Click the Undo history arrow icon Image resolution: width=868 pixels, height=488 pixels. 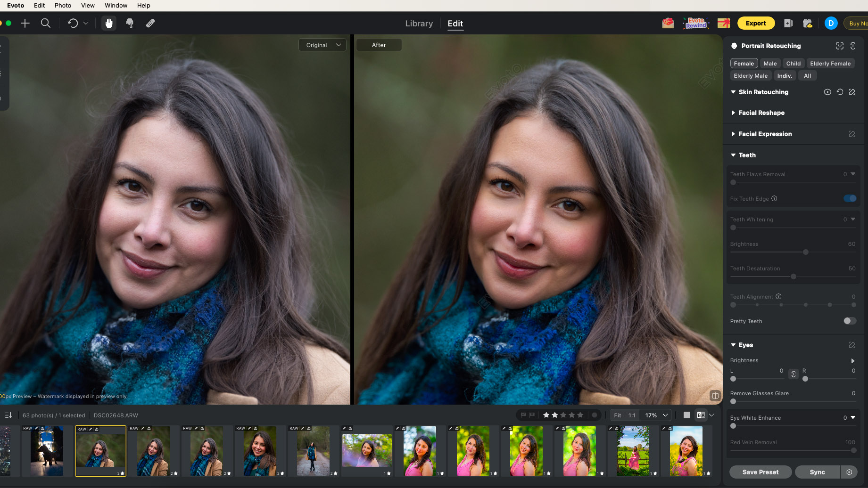73,23
